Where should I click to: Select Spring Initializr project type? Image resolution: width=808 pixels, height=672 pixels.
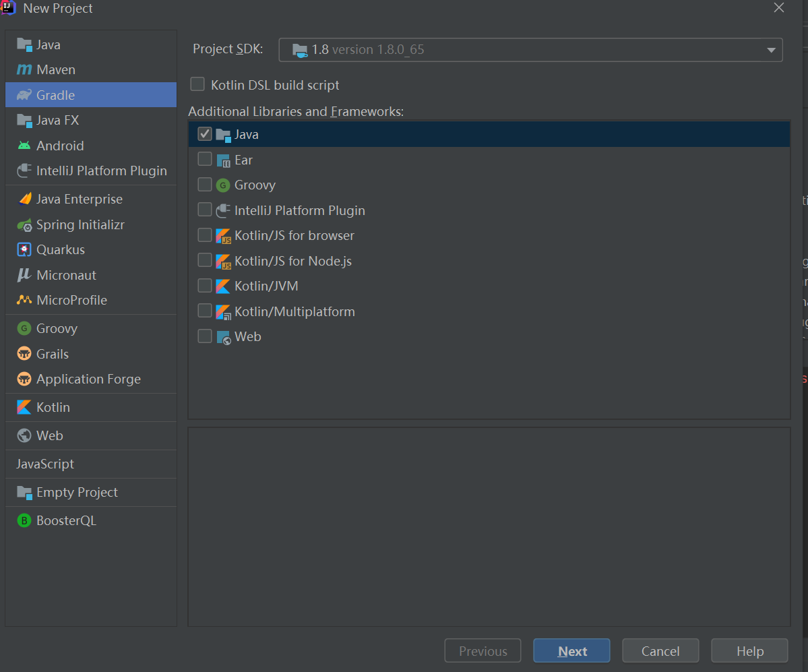tap(91, 224)
